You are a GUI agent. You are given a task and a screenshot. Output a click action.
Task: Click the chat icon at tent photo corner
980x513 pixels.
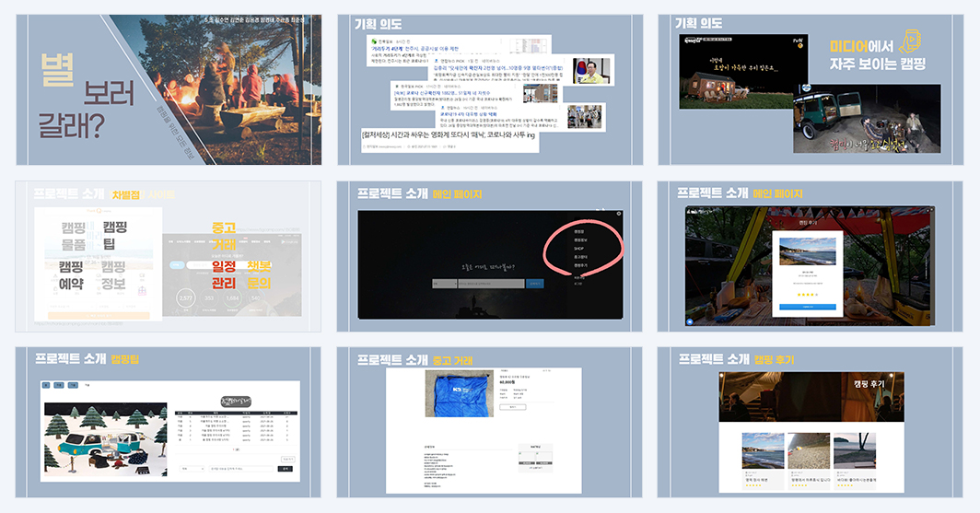[690, 321]
